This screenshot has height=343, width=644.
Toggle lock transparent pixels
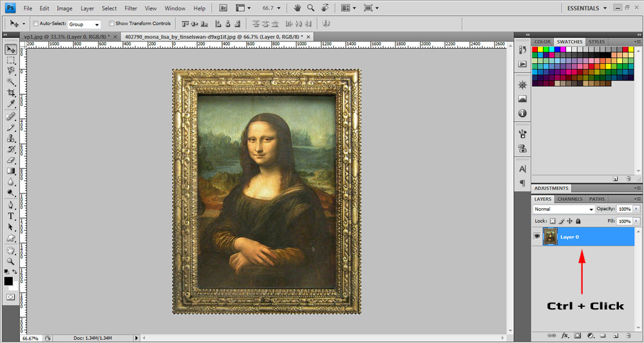pyautogui.click(x=553, y=221)
